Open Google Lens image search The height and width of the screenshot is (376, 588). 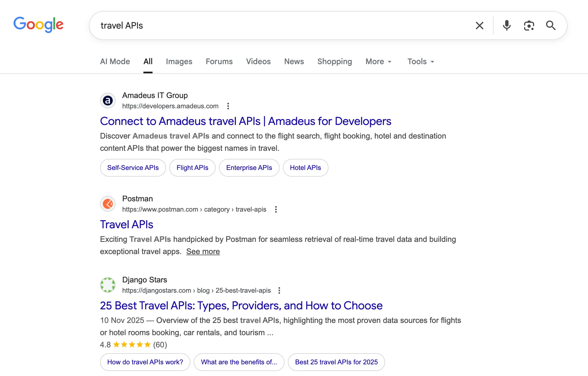coord(529,25)
